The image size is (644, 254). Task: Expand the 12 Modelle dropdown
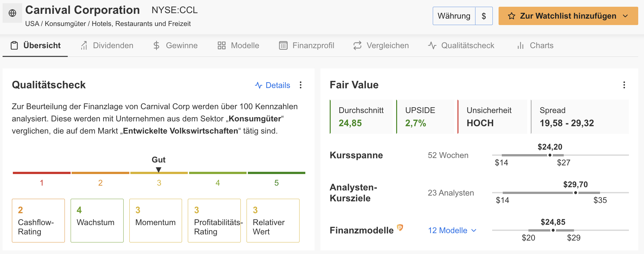[x=452, y=231]
